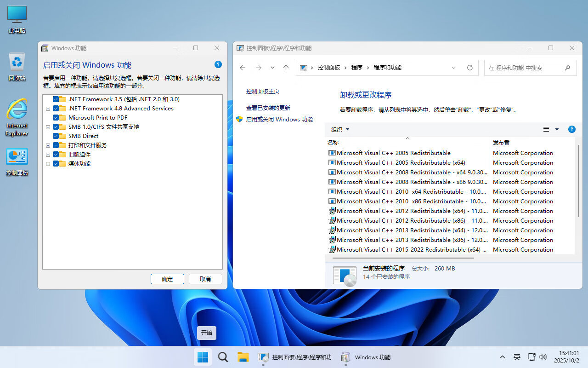
Task: Launch File Explorer from the taskbar
Action: pyautogui.click(x=243, y=357)
